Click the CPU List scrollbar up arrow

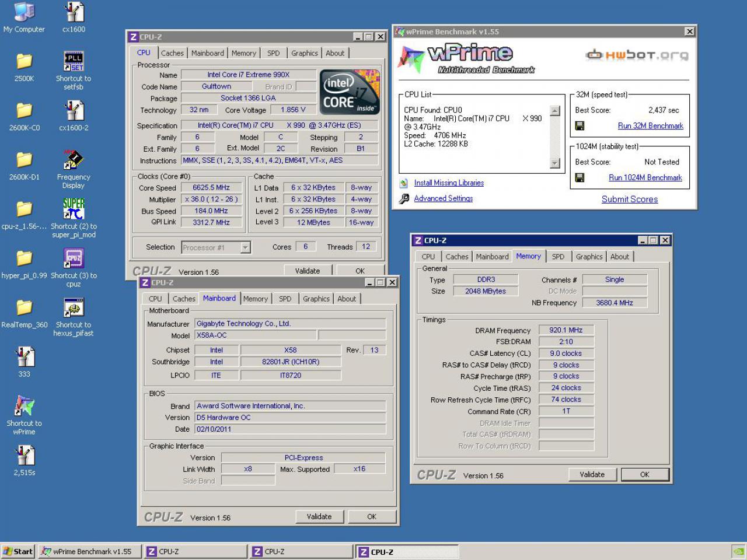(x=555, y=111)
